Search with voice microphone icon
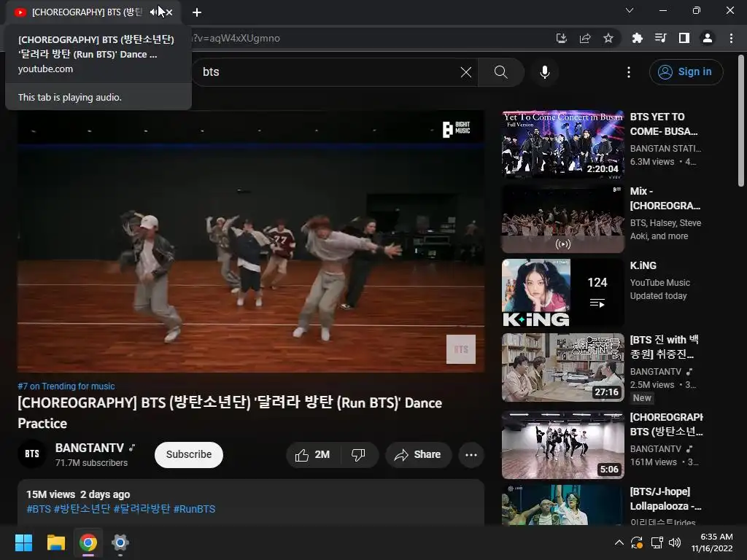This screenshot has height=560, width=747. point(544,72)
